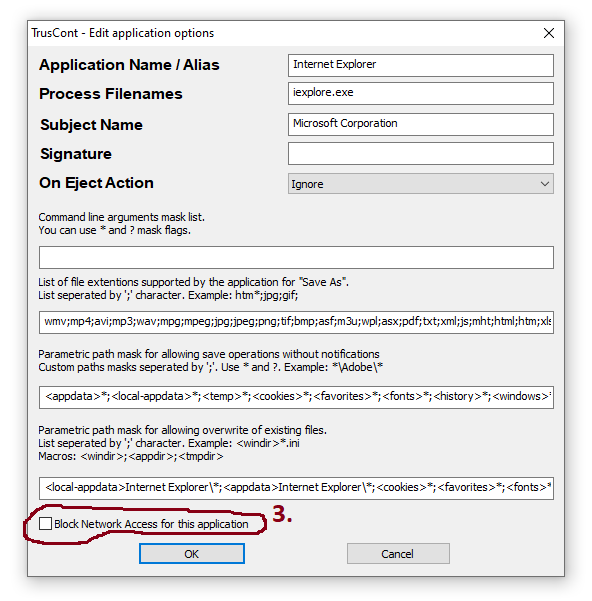Open the On Eject Action dropdown
The width and height of the screenshot is (592, 601).
pyautogui.click(x=420, y=184)
